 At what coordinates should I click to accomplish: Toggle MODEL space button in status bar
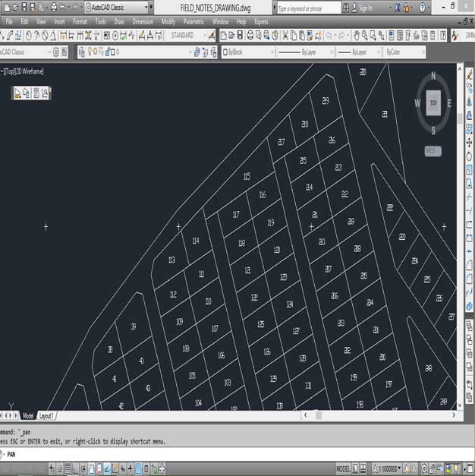click(344, 469)
